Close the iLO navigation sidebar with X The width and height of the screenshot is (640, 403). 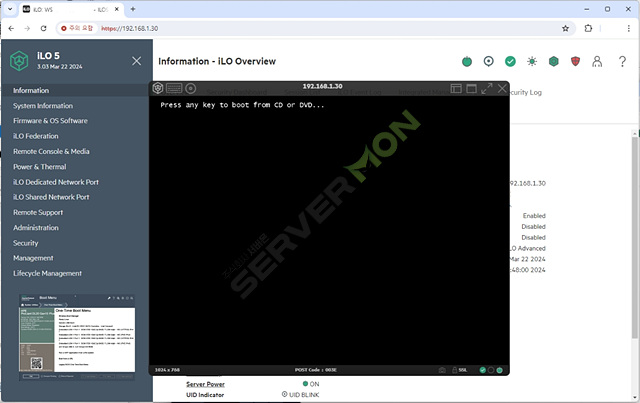pyautogui.click(x=137, y=61)
